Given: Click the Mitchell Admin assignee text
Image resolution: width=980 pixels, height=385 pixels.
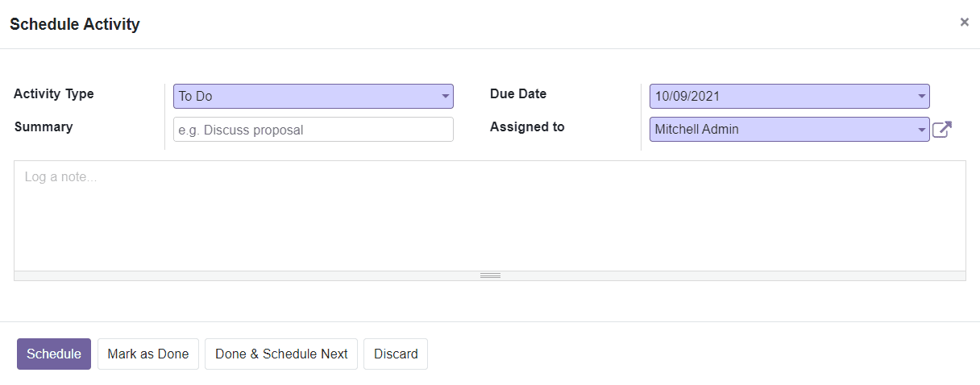Looking at the screenshot, I should click(696, 130).
